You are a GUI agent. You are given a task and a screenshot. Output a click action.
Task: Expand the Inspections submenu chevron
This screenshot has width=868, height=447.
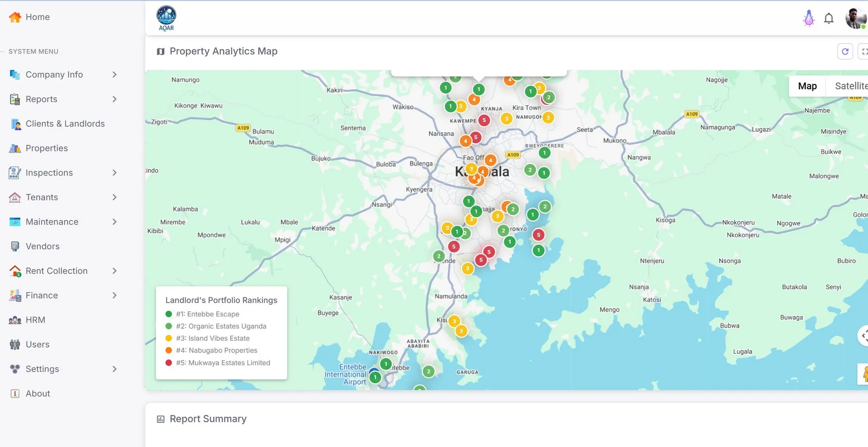tap(115, 173)
